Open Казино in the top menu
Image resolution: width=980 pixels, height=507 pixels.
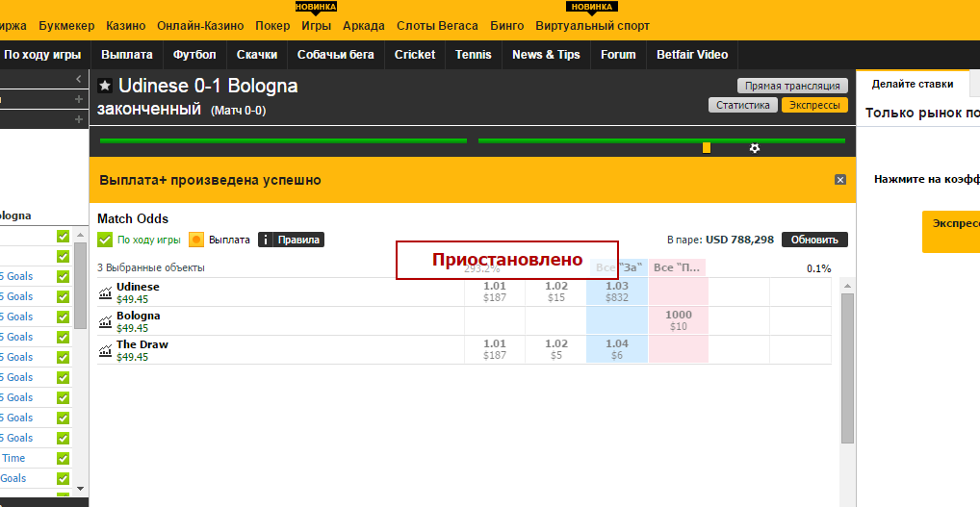pos(125,26)
